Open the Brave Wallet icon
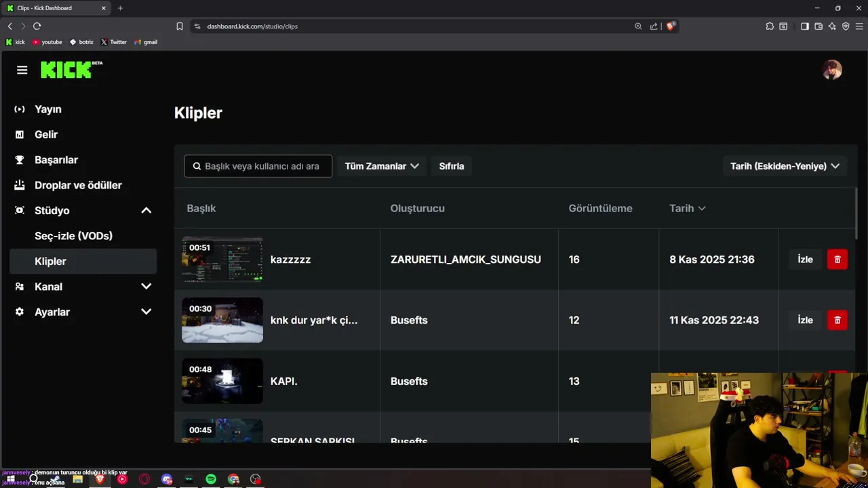Image resolution: width=868 pixels, height=488 pixels. [818, 26]
